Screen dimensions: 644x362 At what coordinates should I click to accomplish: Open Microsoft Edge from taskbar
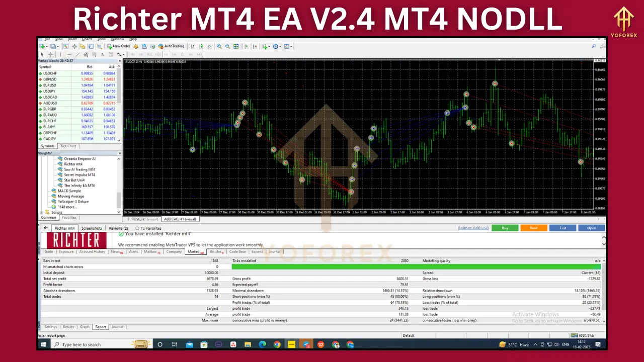point(262,344)
